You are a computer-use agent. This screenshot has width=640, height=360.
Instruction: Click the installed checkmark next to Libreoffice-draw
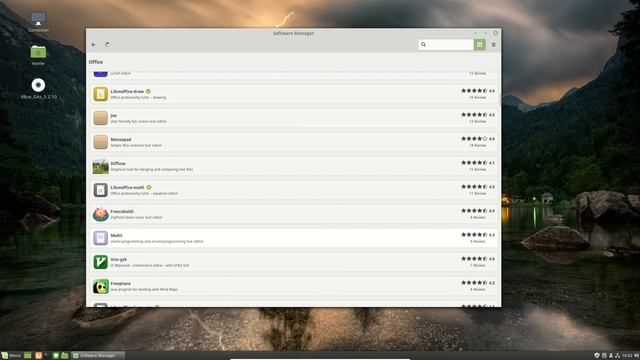[x=148, y=91]
